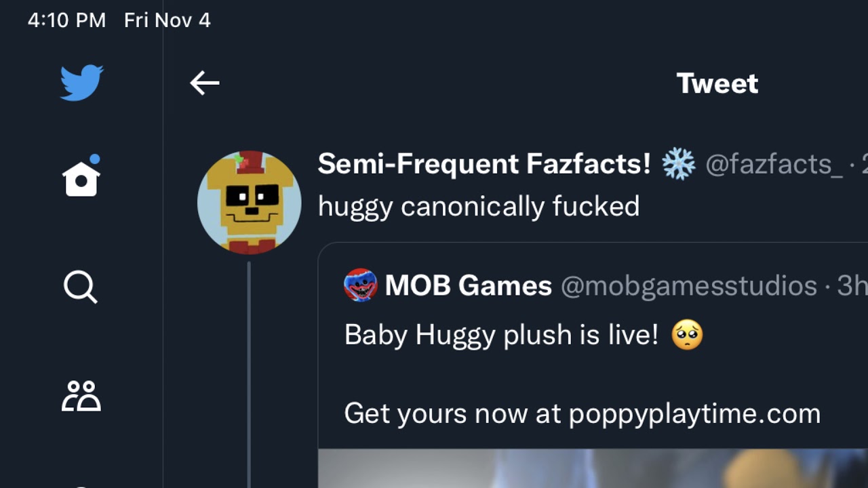Viewport: 868px width, 488px height.
Task: Select the "huggy canonically" tweet text
Action: point(478,206)
